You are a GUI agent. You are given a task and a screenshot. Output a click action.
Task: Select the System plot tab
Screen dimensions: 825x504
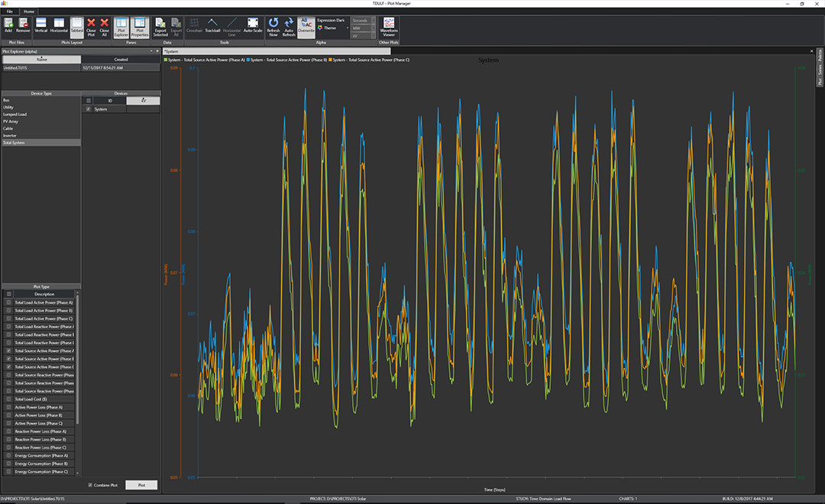pyautogui.click(x=171, y=51)
